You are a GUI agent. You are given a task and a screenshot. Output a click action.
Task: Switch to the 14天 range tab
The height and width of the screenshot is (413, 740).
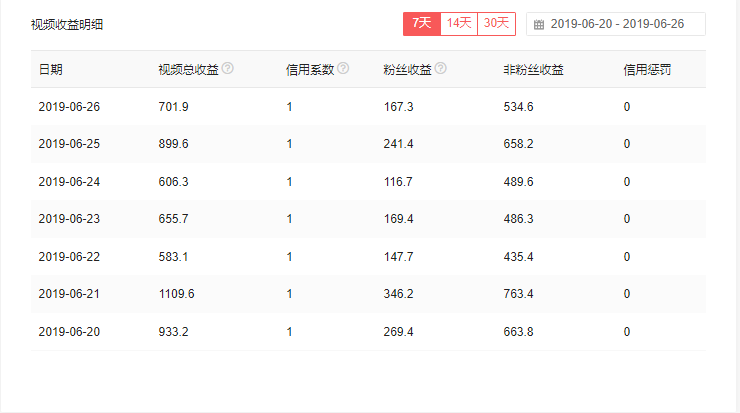459,24
